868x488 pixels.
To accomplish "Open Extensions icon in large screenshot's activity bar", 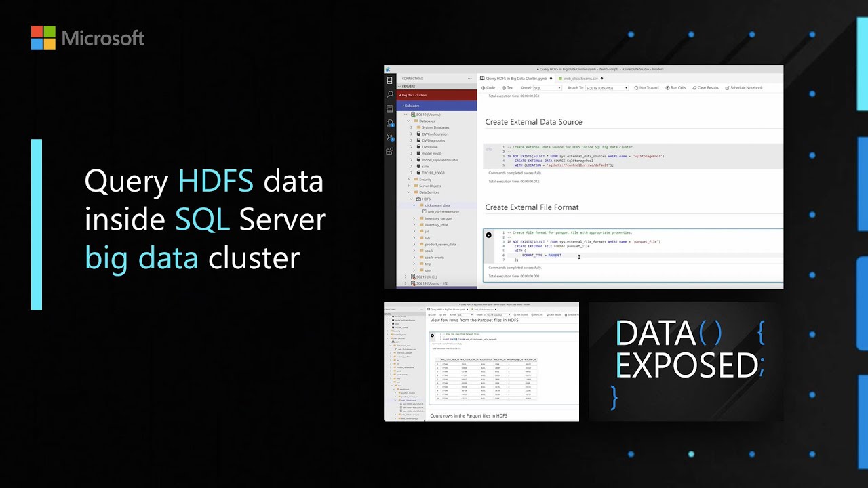I will (x=390, y=151).
